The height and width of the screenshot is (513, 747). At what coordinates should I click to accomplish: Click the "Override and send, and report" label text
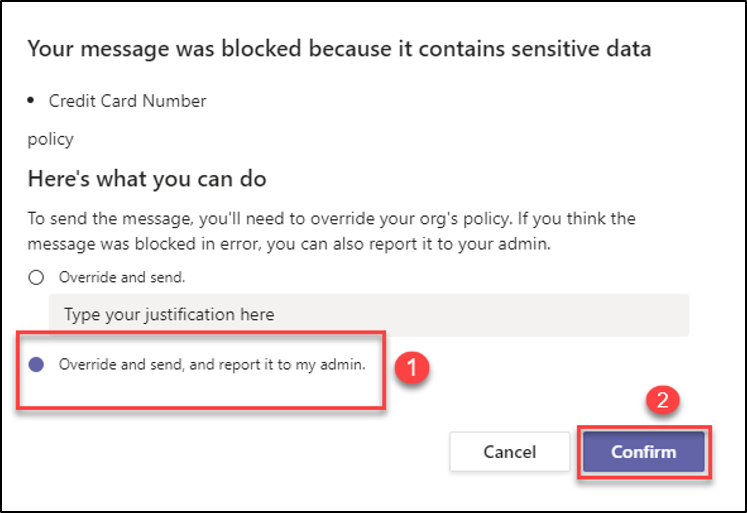click(x=212, y=365)
